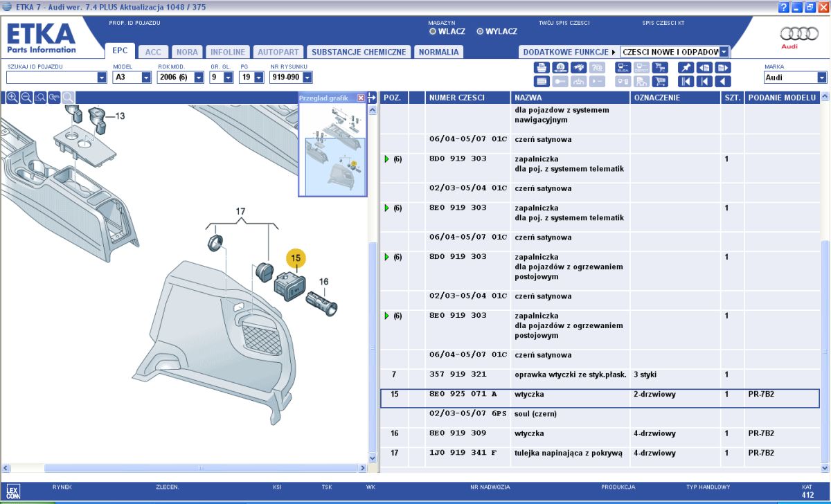Click the POZ. column header
831x504 pixels.
pos(394,98)
